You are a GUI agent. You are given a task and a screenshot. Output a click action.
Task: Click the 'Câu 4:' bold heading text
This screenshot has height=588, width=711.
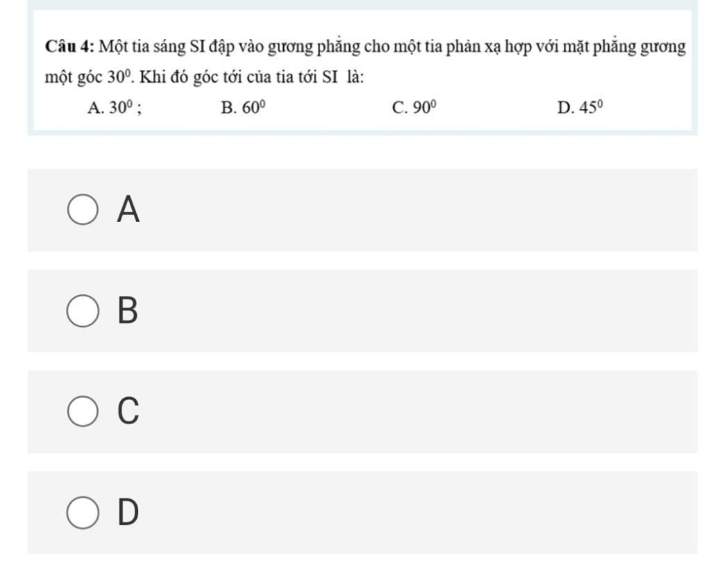coord(69,47)
